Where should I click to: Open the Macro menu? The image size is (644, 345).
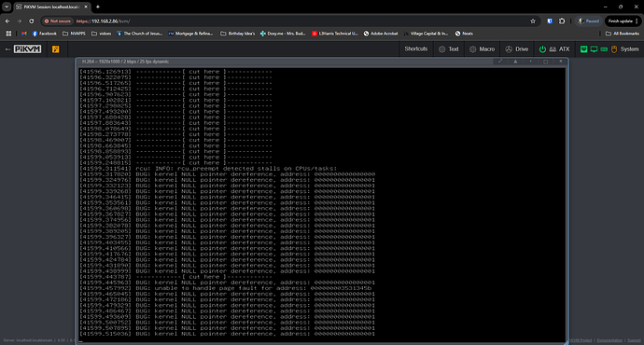(x=483, y=49)
